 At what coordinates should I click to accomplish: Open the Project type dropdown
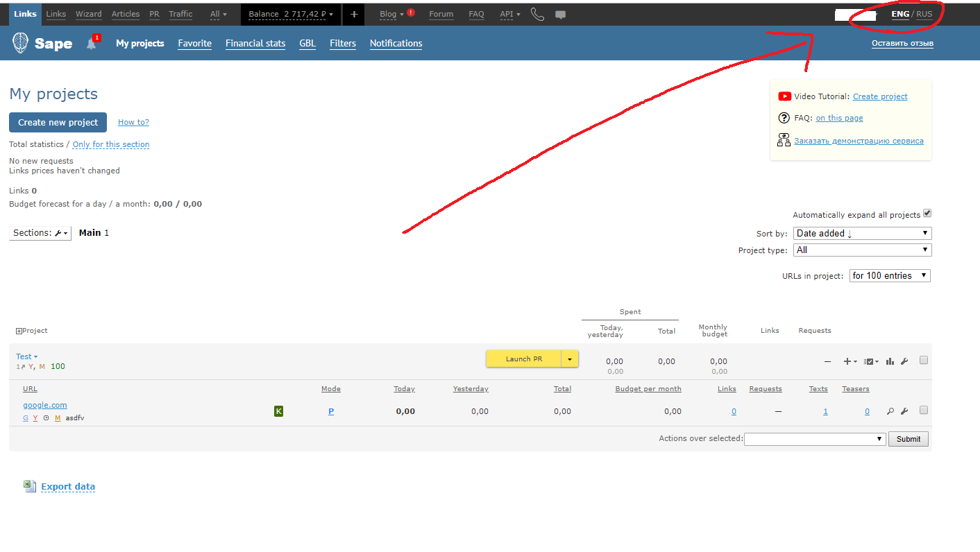coord(863,250)
